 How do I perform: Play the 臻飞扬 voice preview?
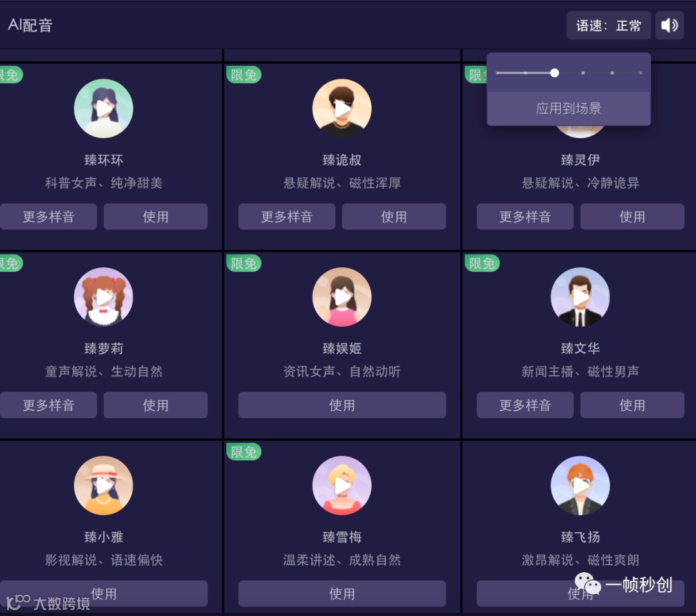(580, 486)
